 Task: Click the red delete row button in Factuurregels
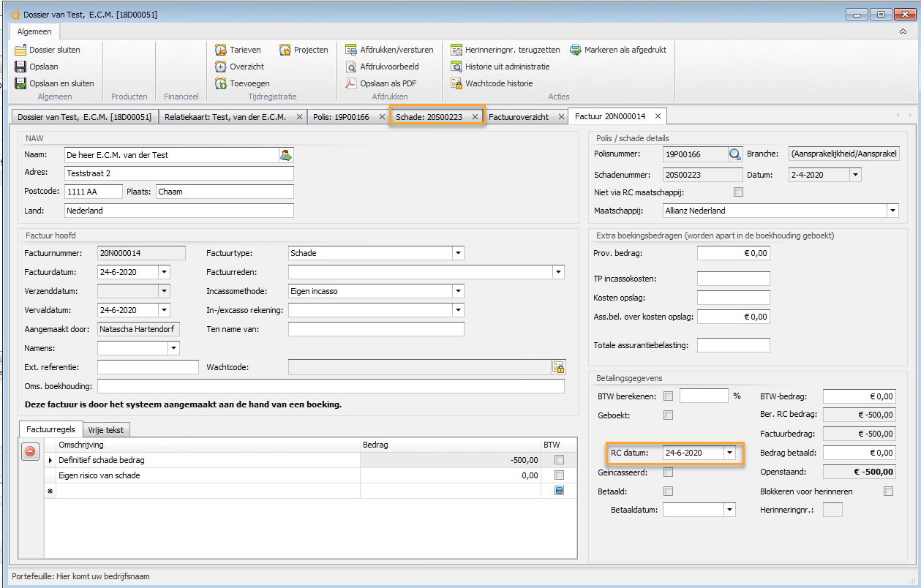[30, 452]
